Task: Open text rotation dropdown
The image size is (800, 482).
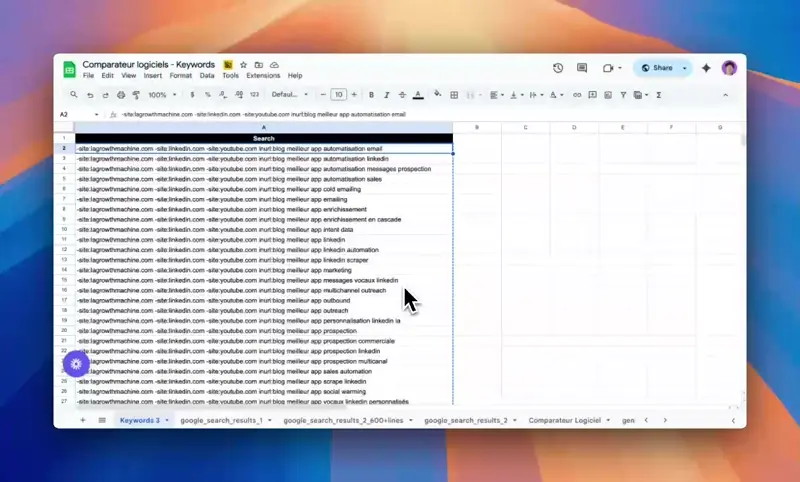Action: click(x=556, y=95)
